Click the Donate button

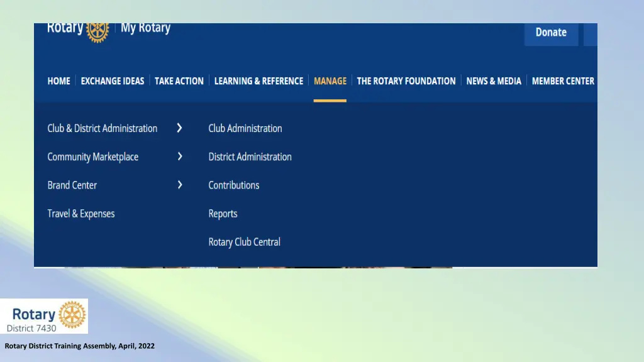[551, 35]
